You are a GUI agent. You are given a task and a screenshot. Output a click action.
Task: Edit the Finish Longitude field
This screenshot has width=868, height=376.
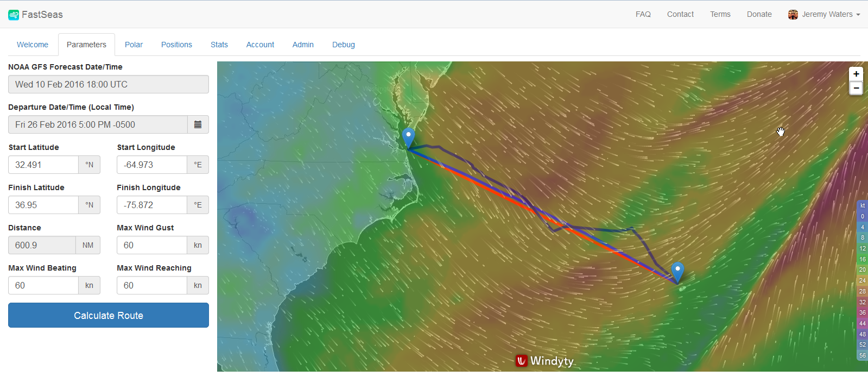pyautogui.click(x=152, y=205)
